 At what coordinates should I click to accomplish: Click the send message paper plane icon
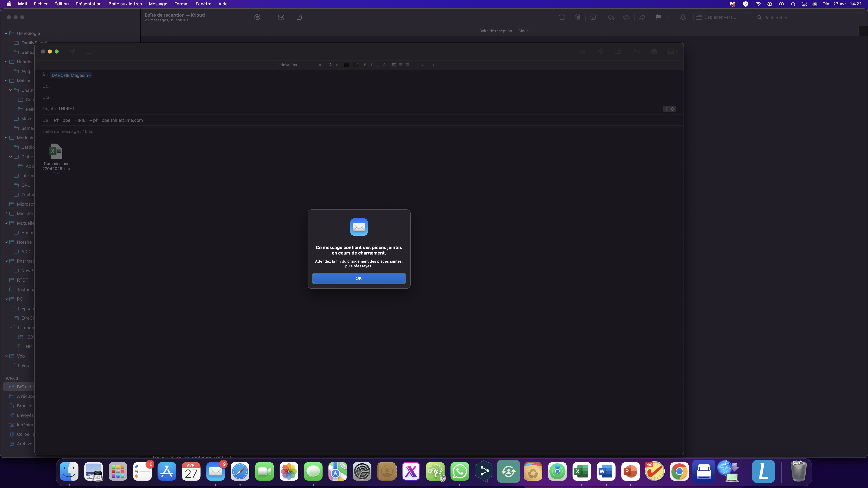tap(72, 52)
